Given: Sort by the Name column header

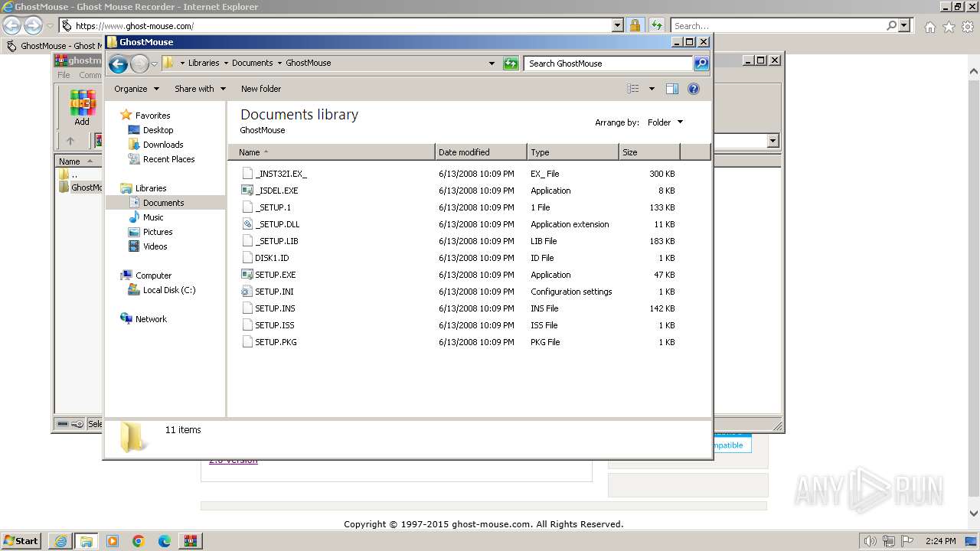Looking at the screenshot, I should 331,152.
